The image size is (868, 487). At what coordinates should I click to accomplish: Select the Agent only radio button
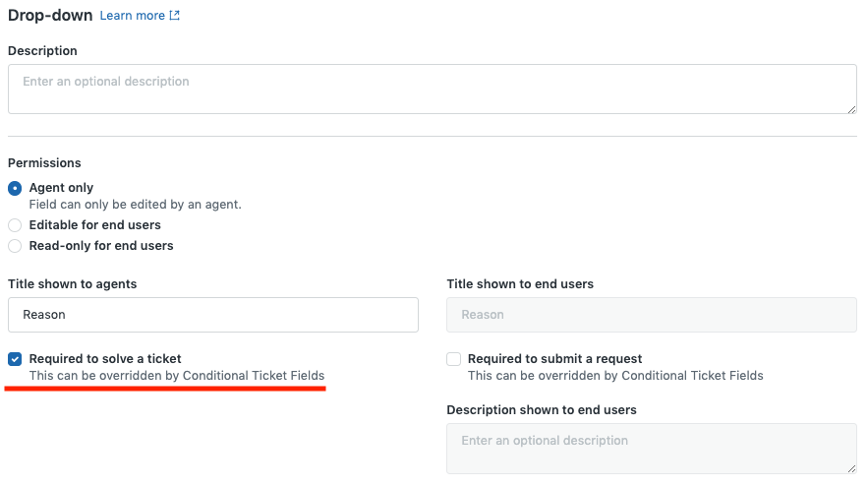(15, 188)
